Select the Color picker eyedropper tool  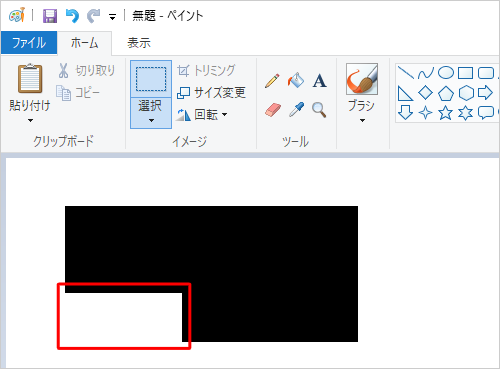[x=296, y=110]
